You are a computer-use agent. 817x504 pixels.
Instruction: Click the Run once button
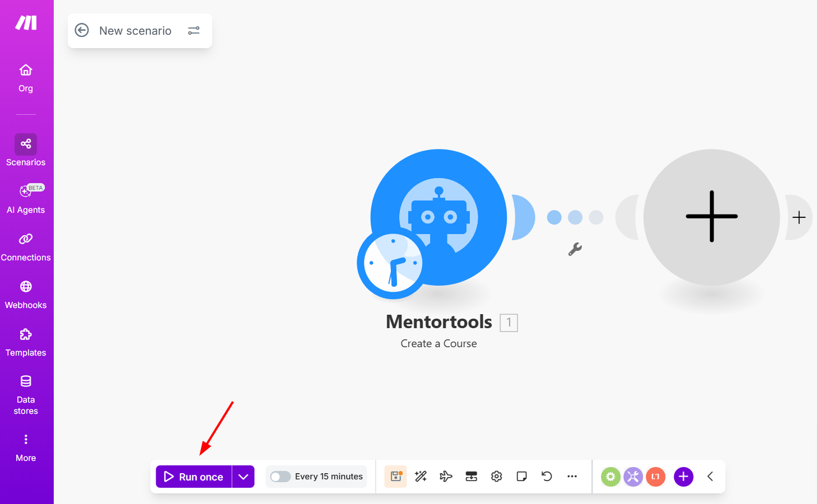click(x=194, y=477)
